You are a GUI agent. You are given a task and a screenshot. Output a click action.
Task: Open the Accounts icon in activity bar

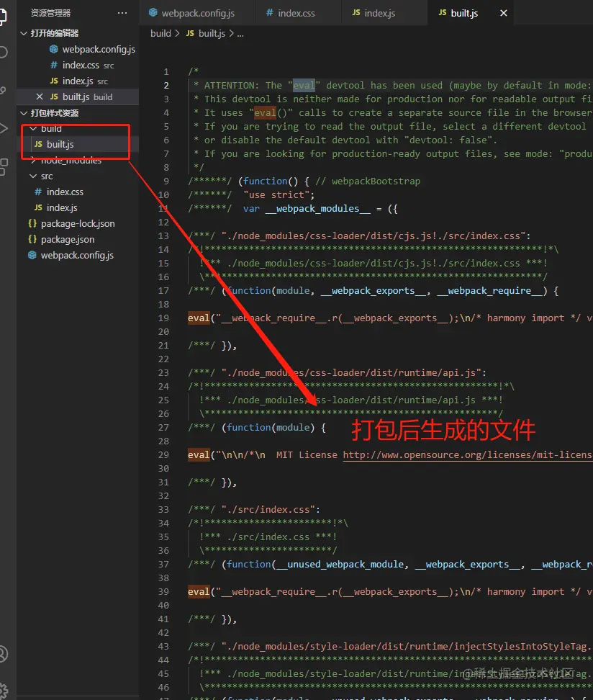[3, 654]
